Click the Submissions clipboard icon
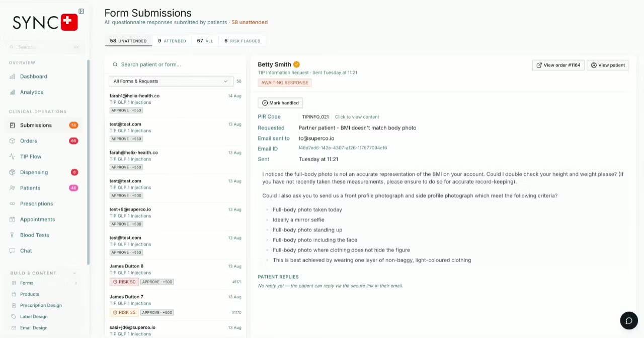Screen dimensions: 644x338 [x=13, y=125]
